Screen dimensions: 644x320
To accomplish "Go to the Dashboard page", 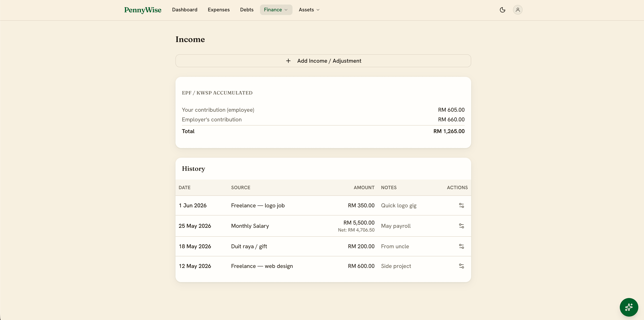I will pyautogui.click(x=185, y=10).
